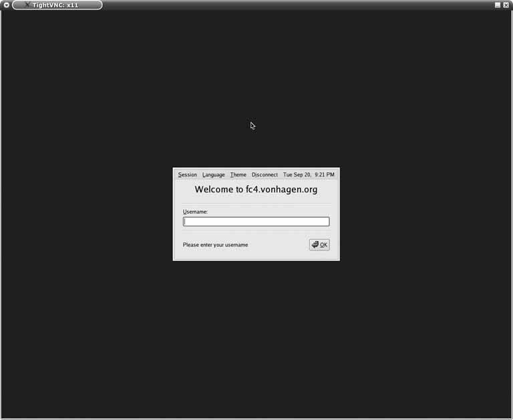Viewport: 513px width, 420px height.
Task: Click the date and time display
Action: click(x=309, y=175)
